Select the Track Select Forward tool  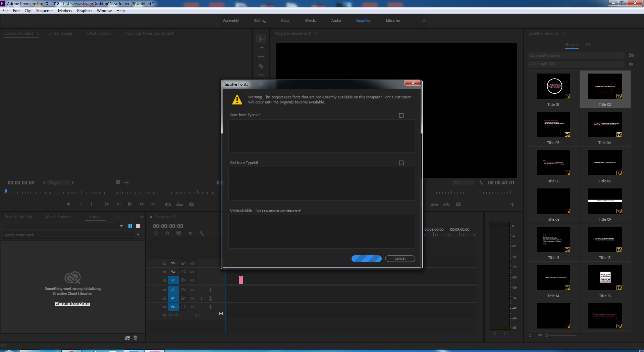tap(261, 48)
